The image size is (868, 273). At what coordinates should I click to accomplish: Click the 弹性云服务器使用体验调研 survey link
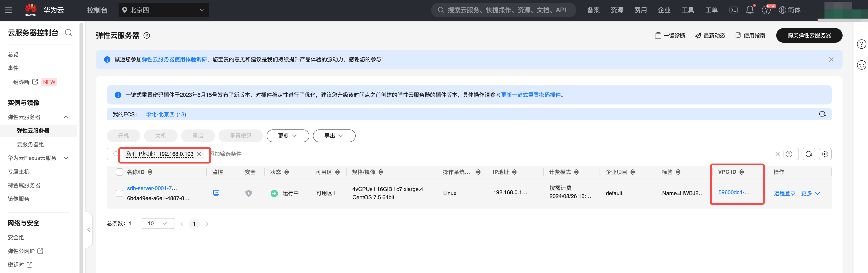[174, 59]
